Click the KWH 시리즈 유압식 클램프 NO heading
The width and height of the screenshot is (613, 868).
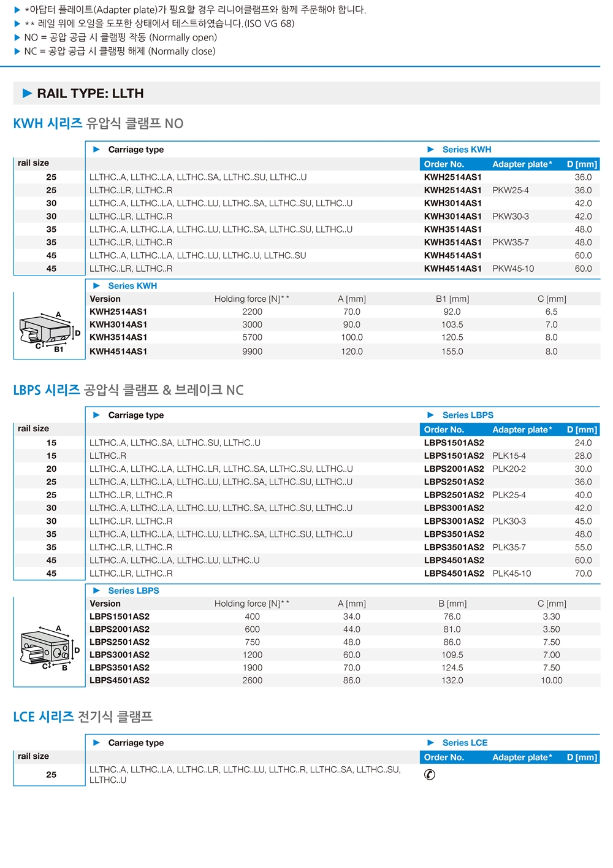98,123
